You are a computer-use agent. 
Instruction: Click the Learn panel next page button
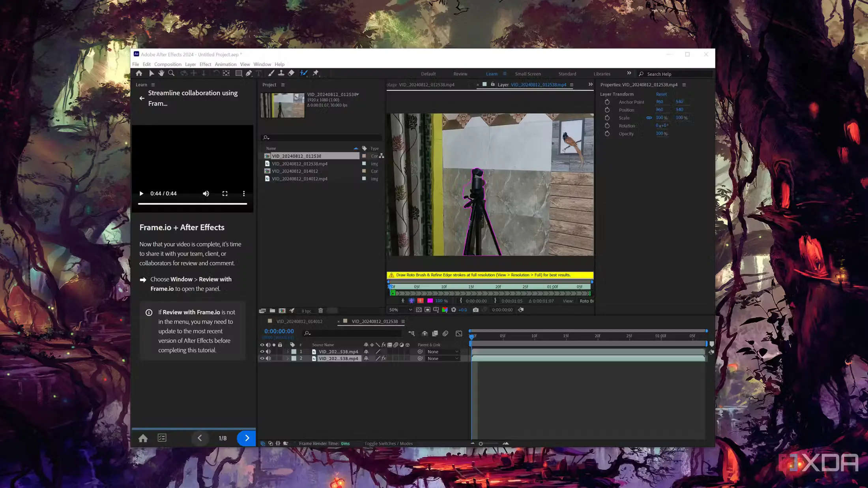tap(247, 437)
